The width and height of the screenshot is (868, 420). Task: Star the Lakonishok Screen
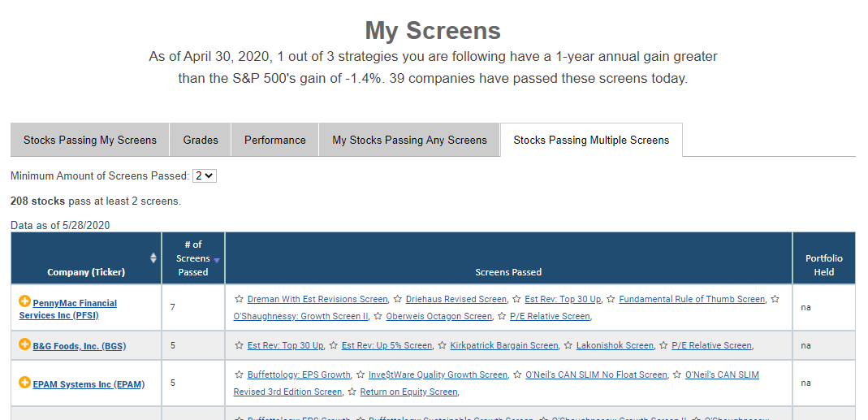[x=568, y=345]
